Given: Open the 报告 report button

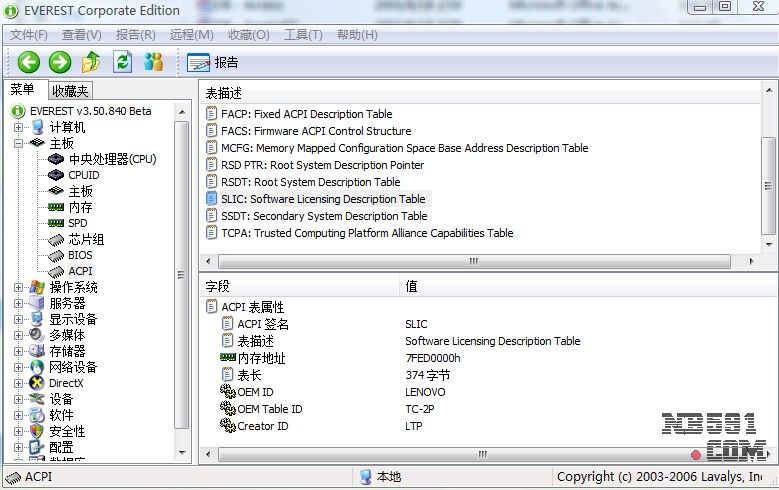Looking at the screenshot, I should pyautogui.click(x=213, y=62).
